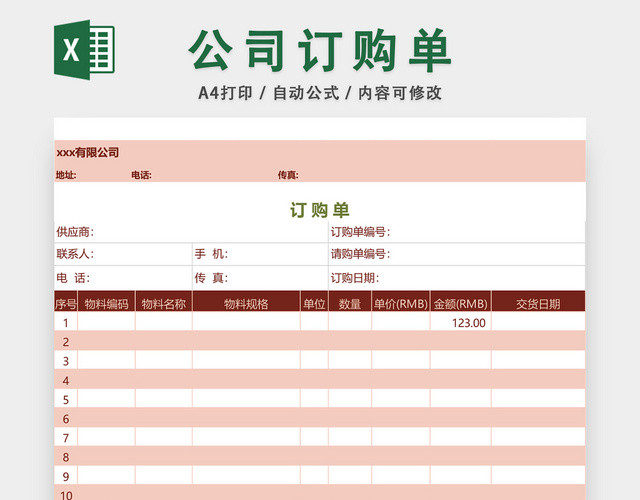Select the '金额(RMB)' column header

pos(460,302)
